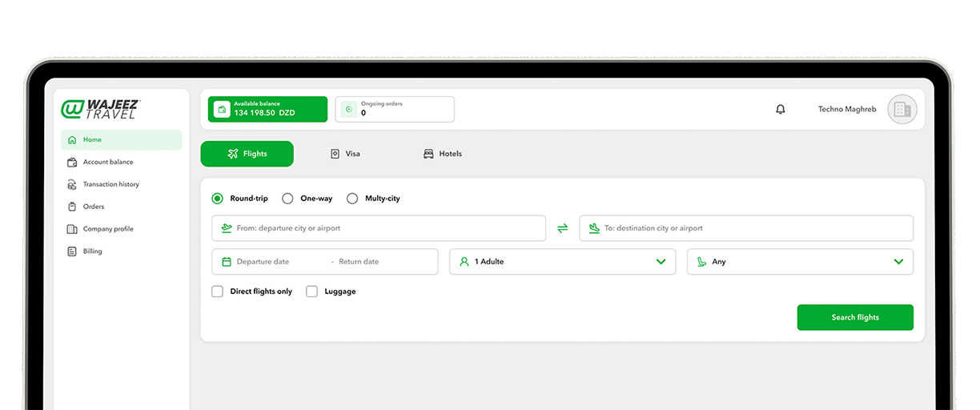Screen dimensions: 980x410
Task: Click the swap departure and destination arrows
Action: 562,228
